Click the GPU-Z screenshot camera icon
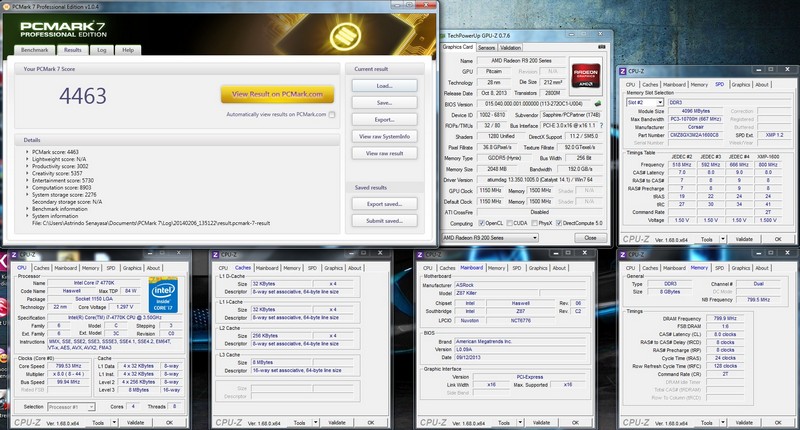The image size is (800, 430). (x=602, y=47)
